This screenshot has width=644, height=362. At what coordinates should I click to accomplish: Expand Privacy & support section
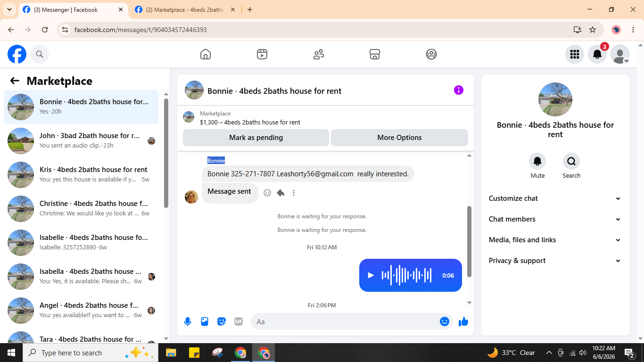[x=555, y=261]
